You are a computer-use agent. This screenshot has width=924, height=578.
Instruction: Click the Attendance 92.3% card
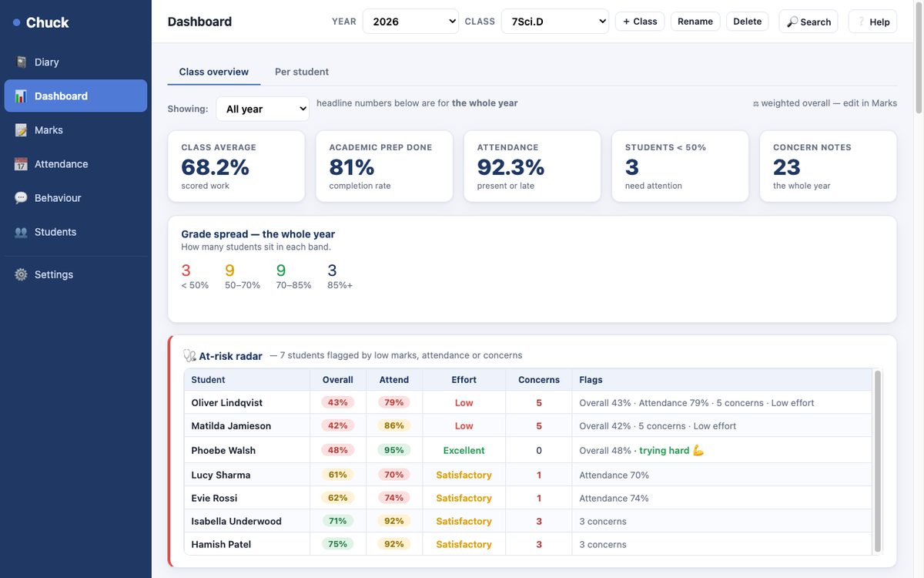click(x=532, y=166)
